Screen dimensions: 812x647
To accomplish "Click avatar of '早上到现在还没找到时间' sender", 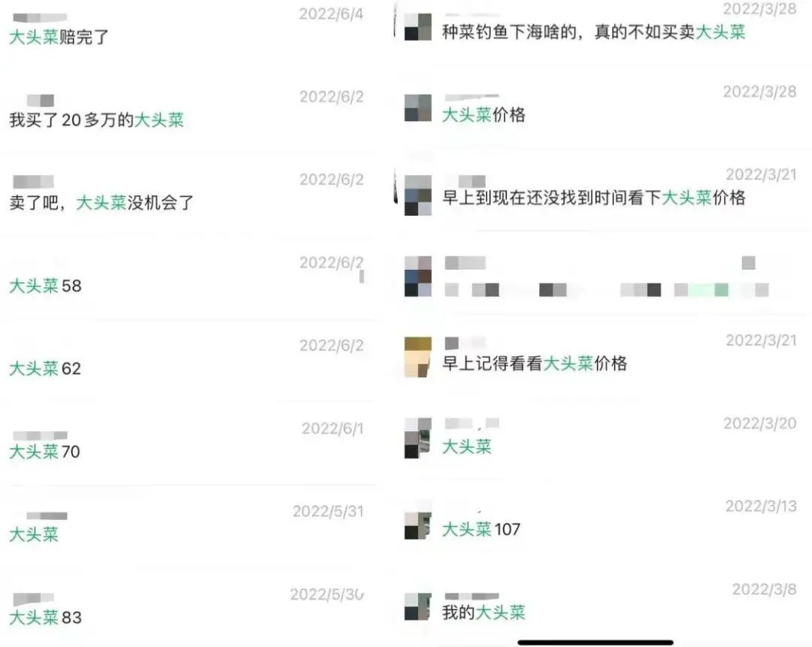I will pyautogui.click(x=418, y=195).
